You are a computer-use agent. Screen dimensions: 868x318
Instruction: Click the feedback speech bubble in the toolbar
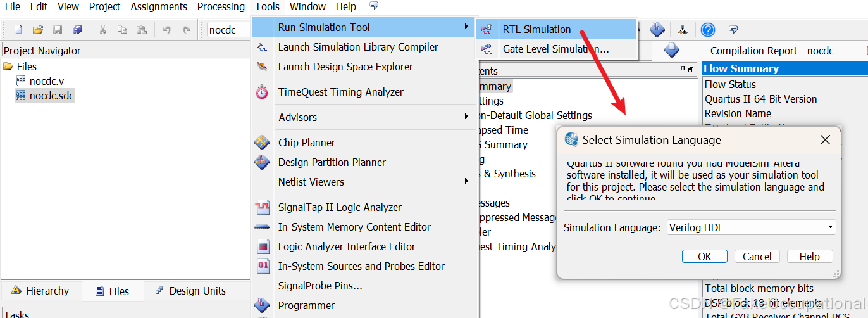point(733,29)
